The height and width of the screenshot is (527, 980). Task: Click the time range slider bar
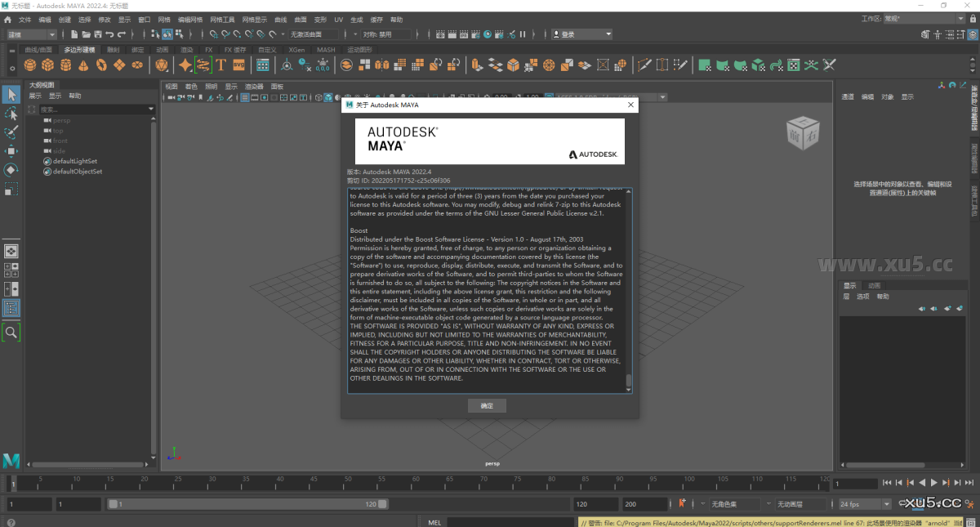[245, 504]
